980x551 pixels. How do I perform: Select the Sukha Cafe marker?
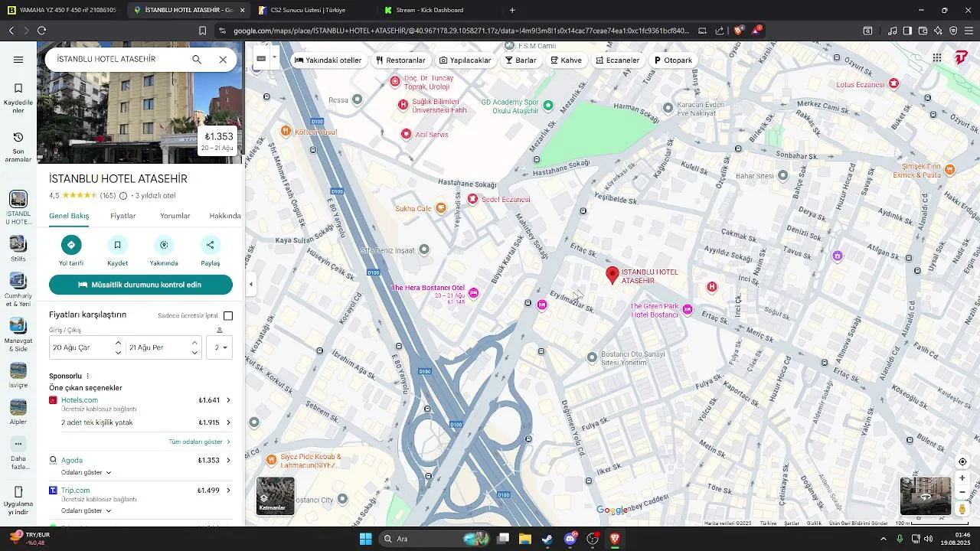click(x=440, y=208)
